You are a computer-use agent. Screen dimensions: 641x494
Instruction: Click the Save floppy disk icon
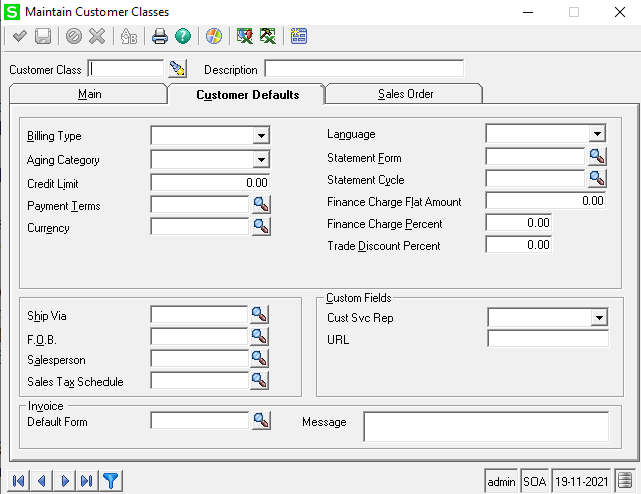pyautogui.click(x=43, y=36)
